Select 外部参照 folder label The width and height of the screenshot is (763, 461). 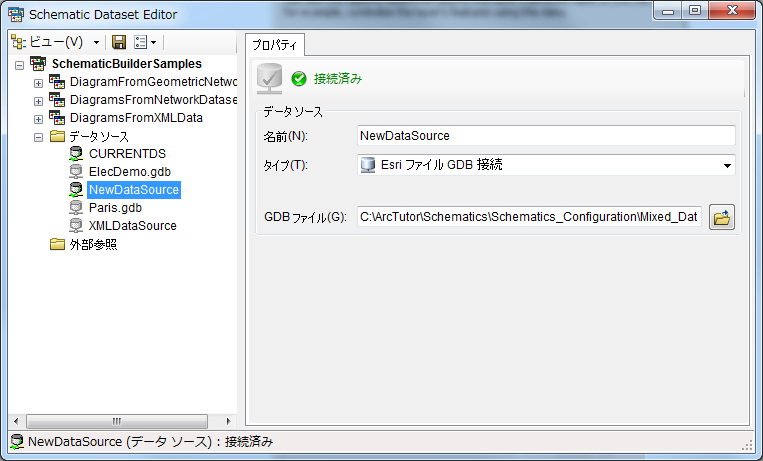(93, 244)
